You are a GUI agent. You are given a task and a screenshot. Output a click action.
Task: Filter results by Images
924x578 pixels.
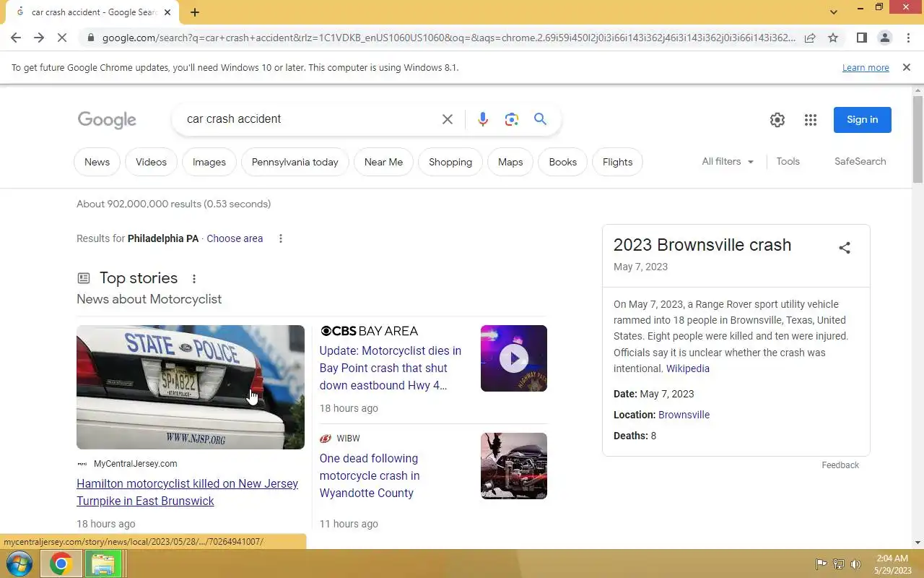(209, 162)
